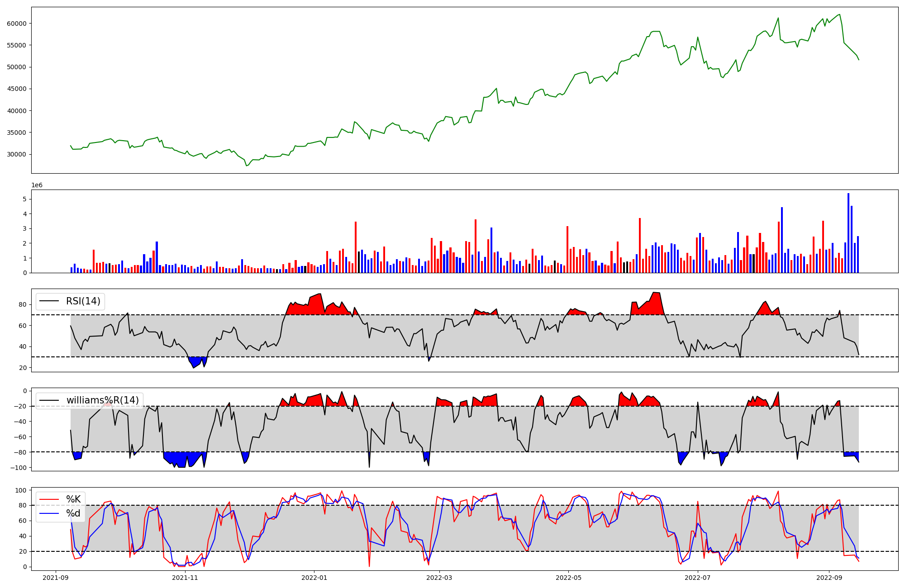Click the RSI(14) legend label
Image resolution: width=905 pixels, height=588 pixels.
click(83, 301)
